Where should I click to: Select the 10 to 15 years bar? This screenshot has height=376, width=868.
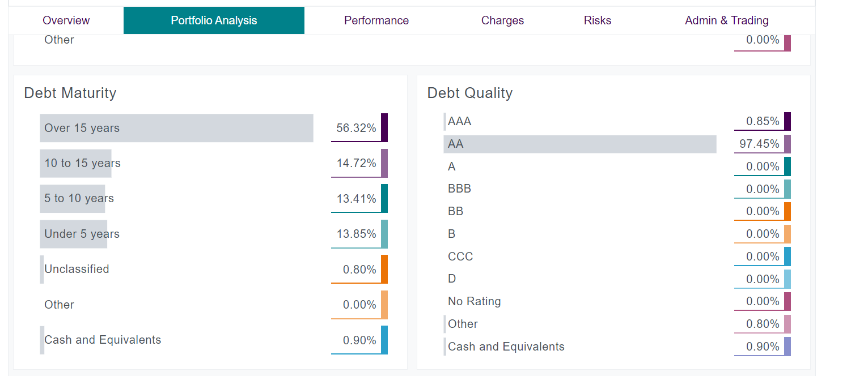[x=76, y=164]
